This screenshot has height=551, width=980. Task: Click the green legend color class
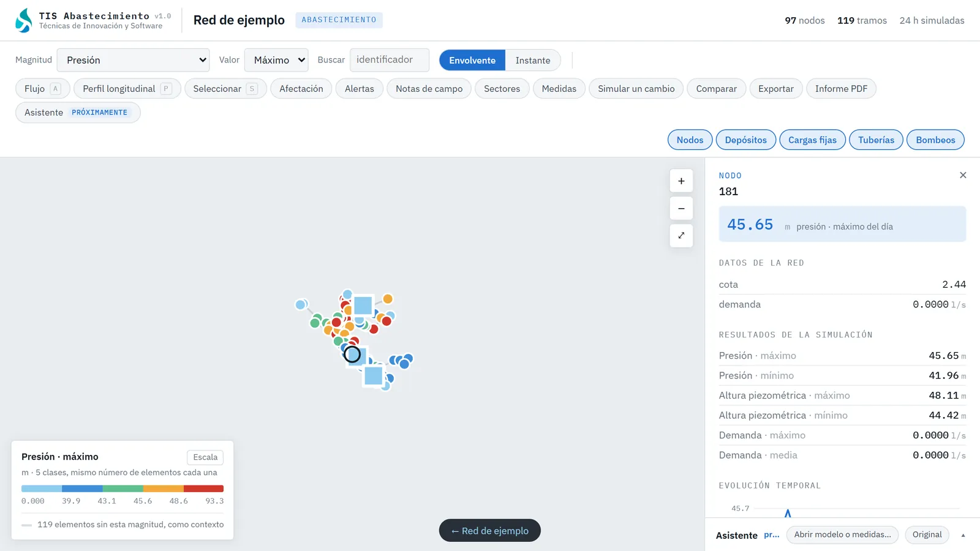tap(123, 489)
